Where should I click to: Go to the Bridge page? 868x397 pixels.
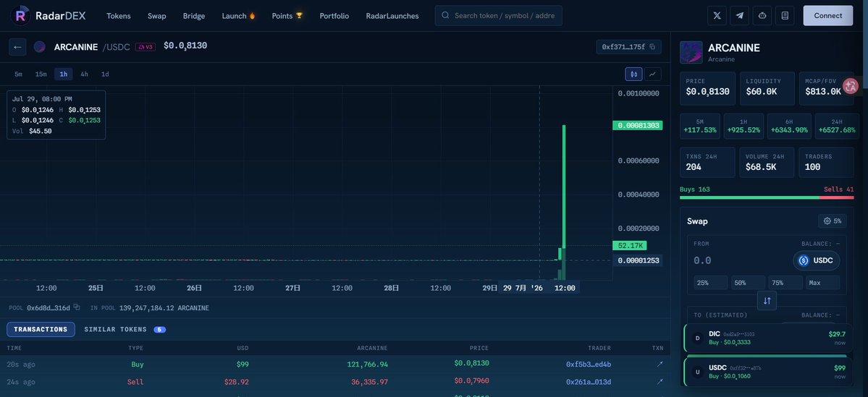pos(194,16)
